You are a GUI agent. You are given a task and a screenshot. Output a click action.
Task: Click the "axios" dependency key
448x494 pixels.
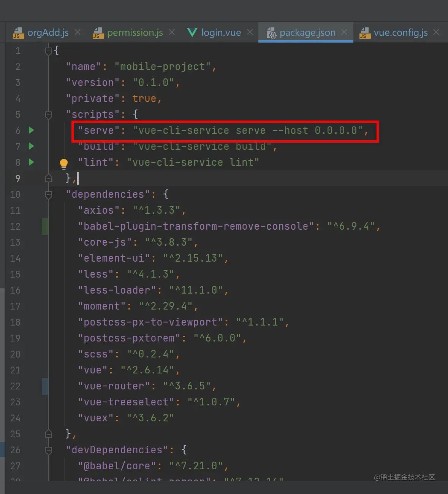click(99, 211)
